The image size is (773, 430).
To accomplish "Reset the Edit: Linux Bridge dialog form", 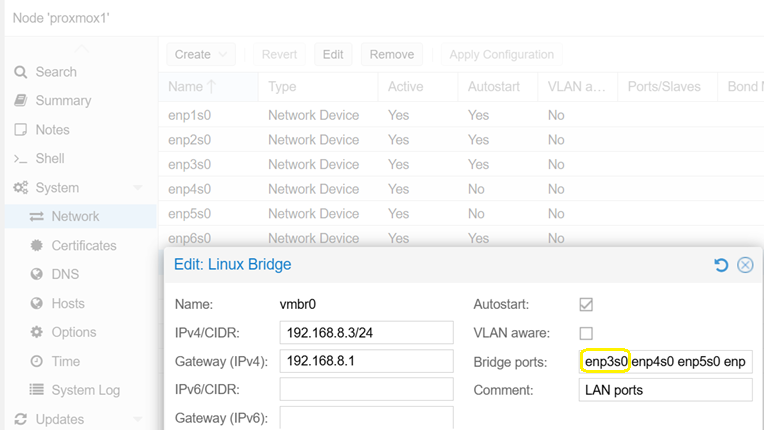I will 721,265.
